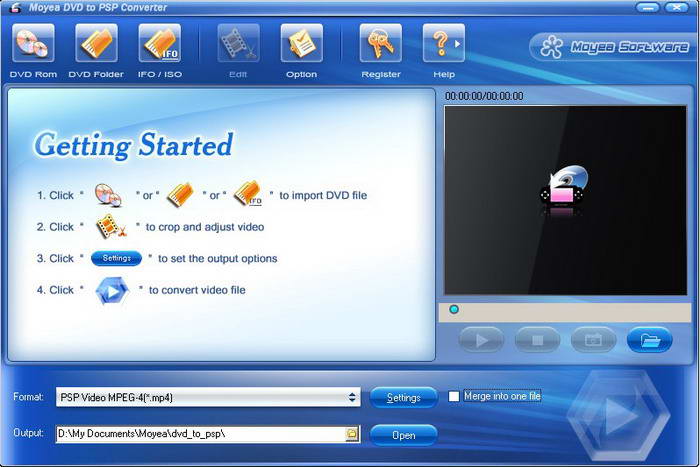Viewport: 700px width, 467px height.
Task: Click the Output label
Action: coord(29,433)
